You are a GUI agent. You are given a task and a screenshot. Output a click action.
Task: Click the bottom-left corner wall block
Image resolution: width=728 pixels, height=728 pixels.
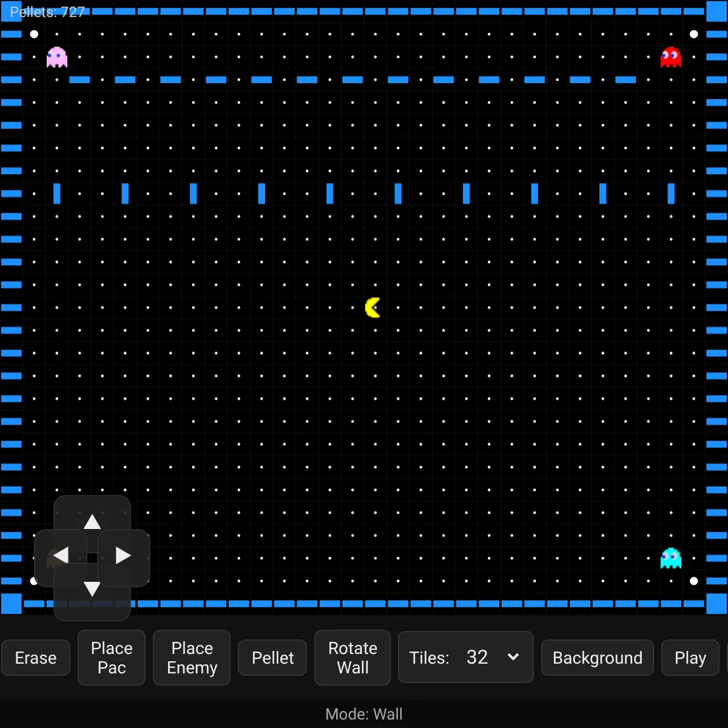(x=12, y=604)
